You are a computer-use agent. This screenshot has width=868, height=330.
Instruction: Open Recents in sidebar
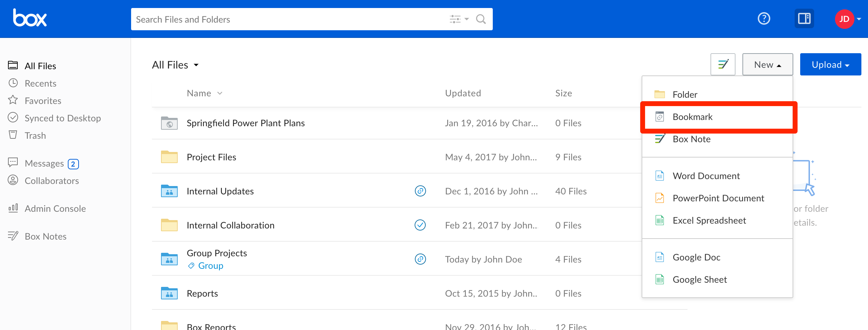(40, 83)
